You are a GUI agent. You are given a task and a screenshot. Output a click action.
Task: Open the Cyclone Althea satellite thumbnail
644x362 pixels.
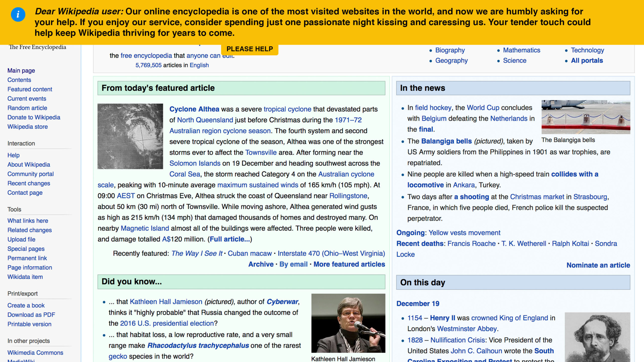130,136
